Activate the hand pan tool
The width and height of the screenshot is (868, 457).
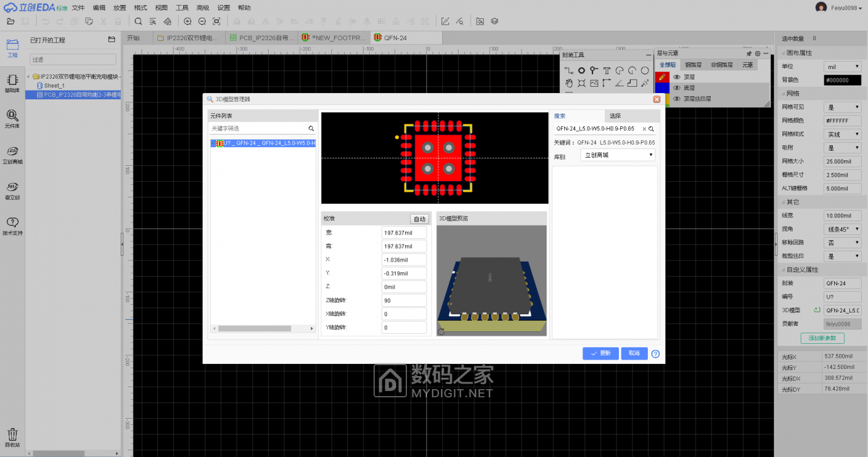[570, 83]
